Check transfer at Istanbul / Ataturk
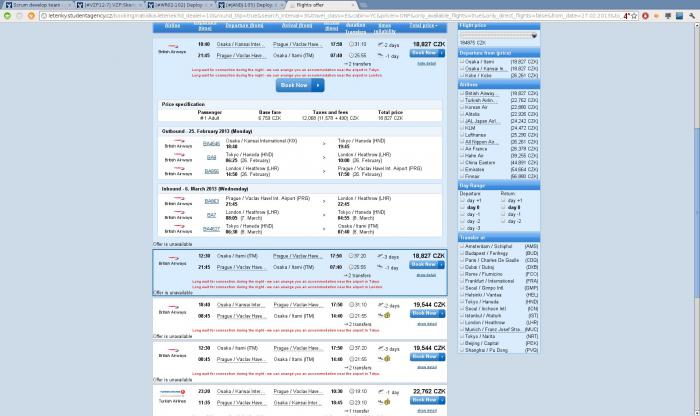The image size is (700, 416). pos(462,316)
